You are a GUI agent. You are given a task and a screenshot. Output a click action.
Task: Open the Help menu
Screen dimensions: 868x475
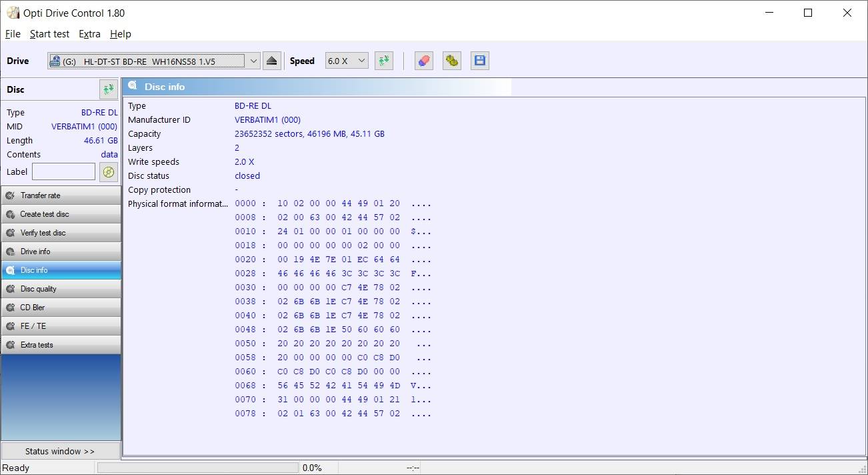pos(121,34)
